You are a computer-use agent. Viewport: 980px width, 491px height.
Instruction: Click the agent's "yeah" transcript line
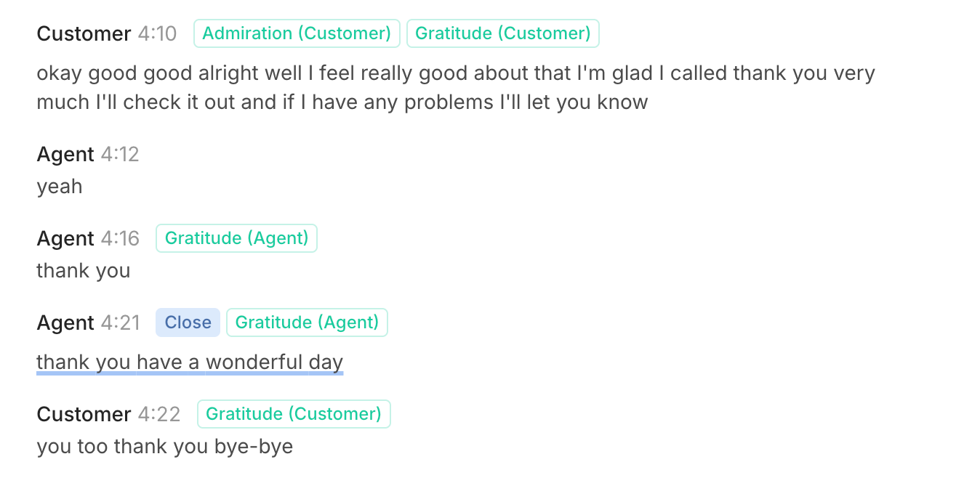tap(60, 187)
